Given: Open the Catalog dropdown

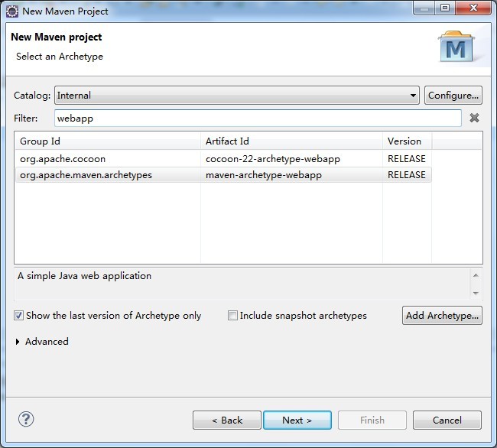Looking at the screenshot, I should (x=237, y=96).
